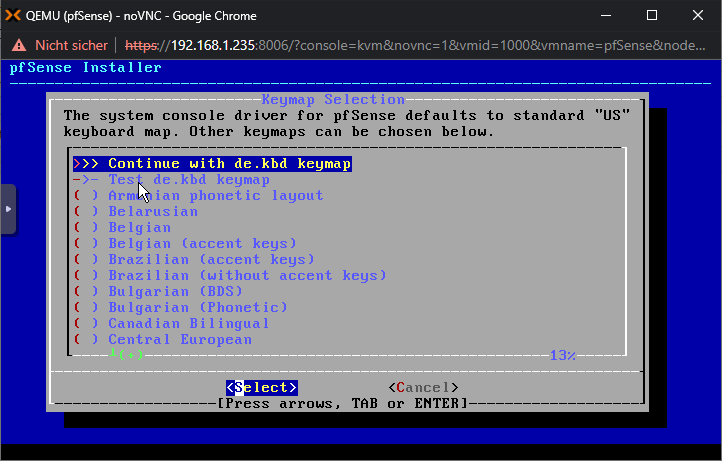This screenshot has width=722, height=461.
Task: Open the noVNC control panel side handle
Action: click(8, 209)
